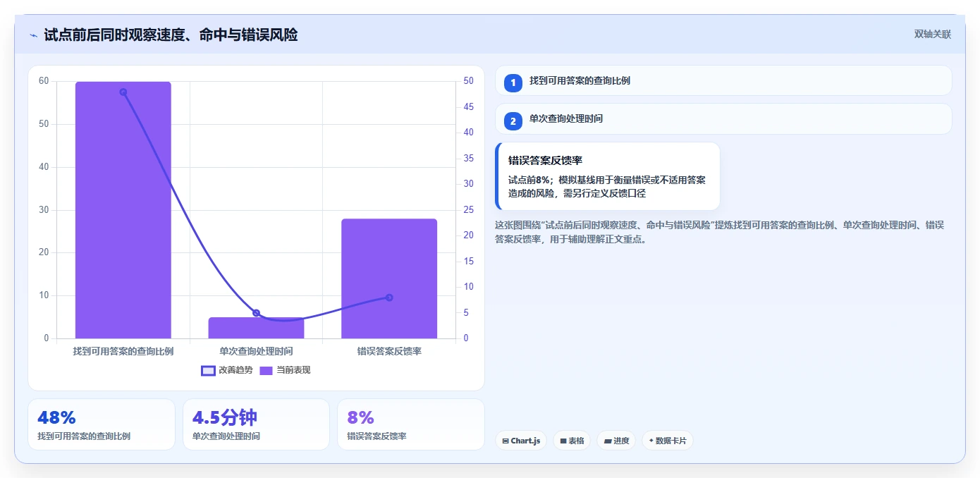
Task: Click the 进度 tag chip
Action: coord(616,441)
